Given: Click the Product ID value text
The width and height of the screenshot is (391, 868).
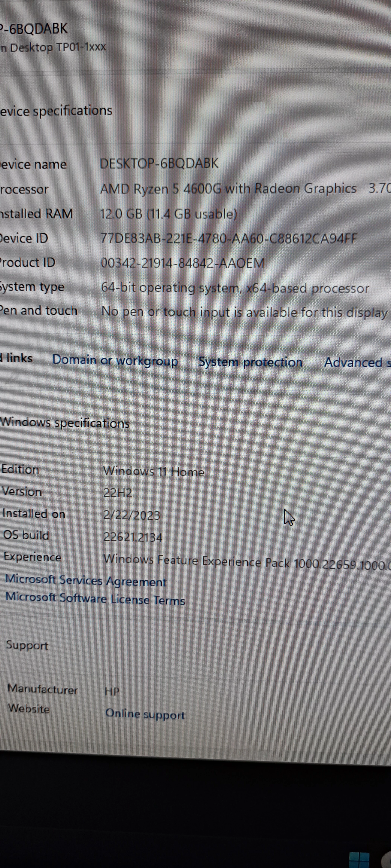Looking at the screenshot, I should click(x=182, y=263).
